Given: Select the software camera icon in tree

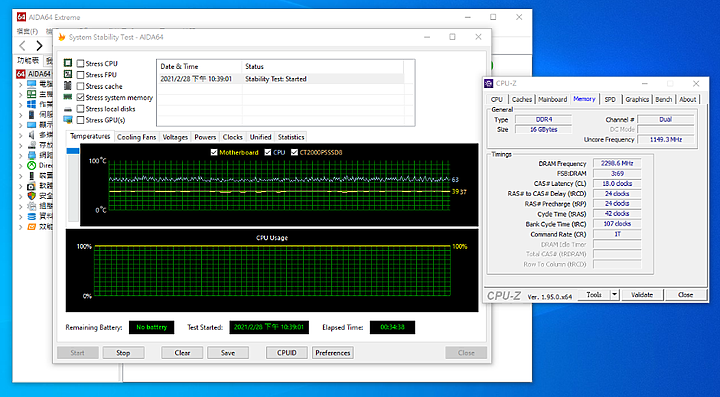Looking at the screenshot, I should [x=31, y=186].
